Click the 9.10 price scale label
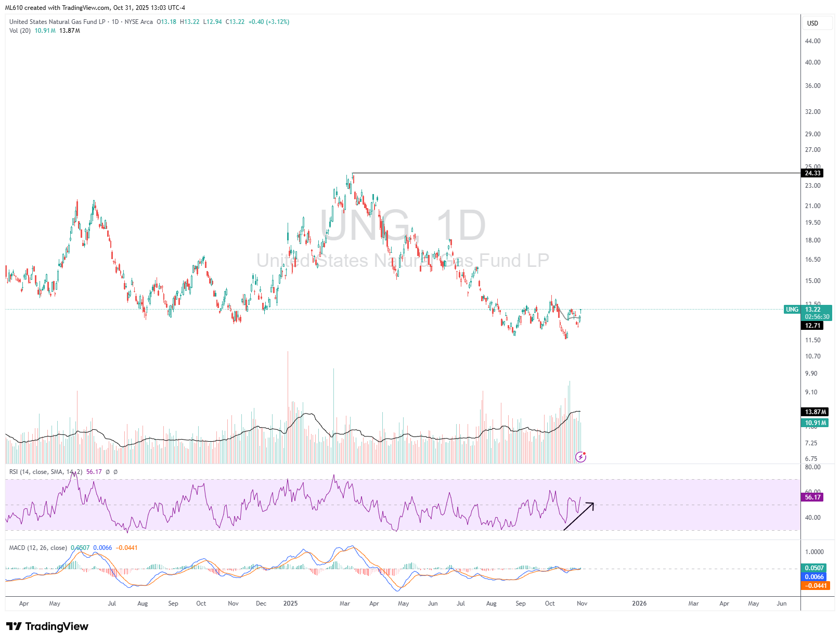Viewport: 840px width, 642px height. click(811, 392)
